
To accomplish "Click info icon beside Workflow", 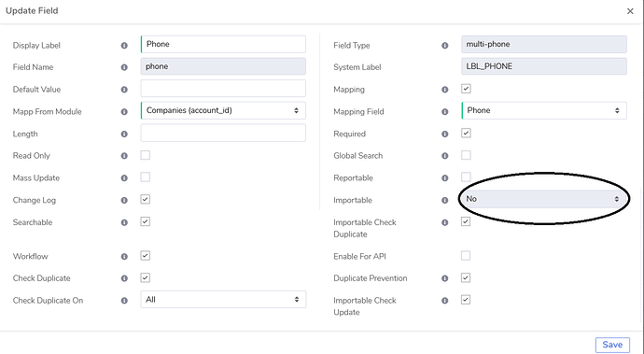I will click(124, 257).
